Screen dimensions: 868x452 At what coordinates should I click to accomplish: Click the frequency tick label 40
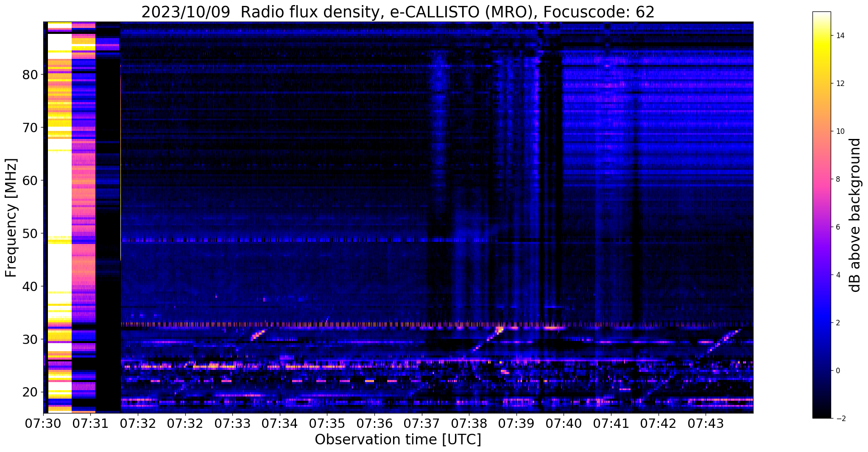(30, 286)
